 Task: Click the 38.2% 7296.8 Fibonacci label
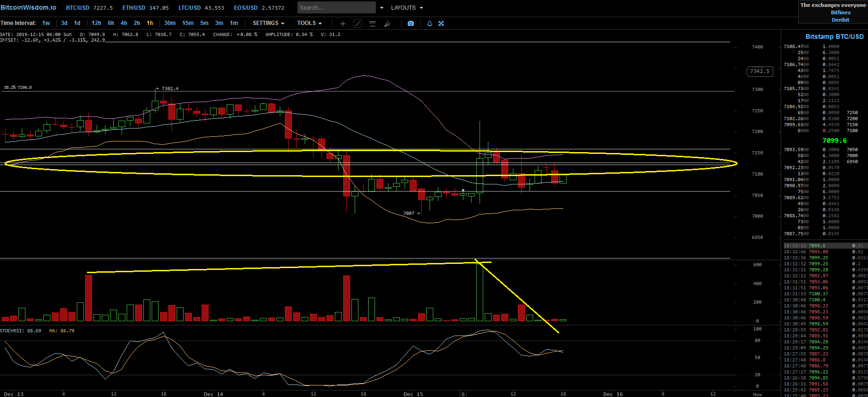pyautogui.click(x=18, y=87)
